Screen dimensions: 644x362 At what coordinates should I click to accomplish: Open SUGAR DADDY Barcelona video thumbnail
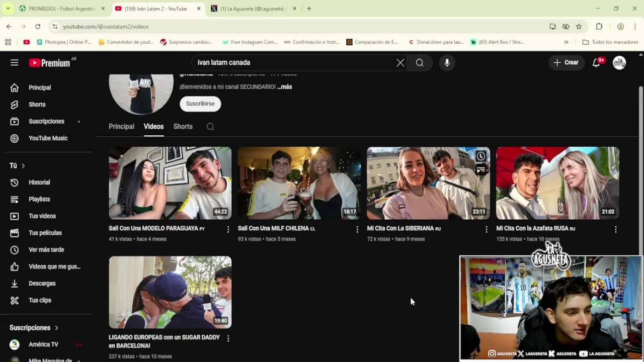coord(170,292)
